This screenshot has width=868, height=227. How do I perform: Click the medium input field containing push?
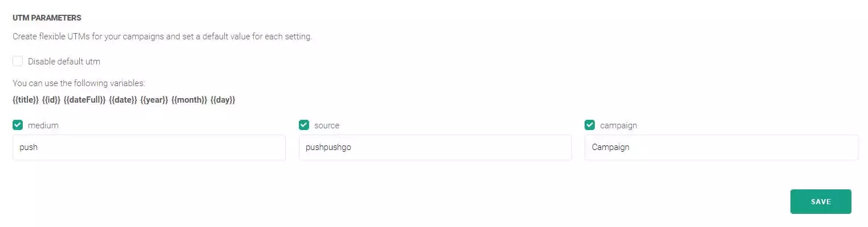(x=149, y=147)
